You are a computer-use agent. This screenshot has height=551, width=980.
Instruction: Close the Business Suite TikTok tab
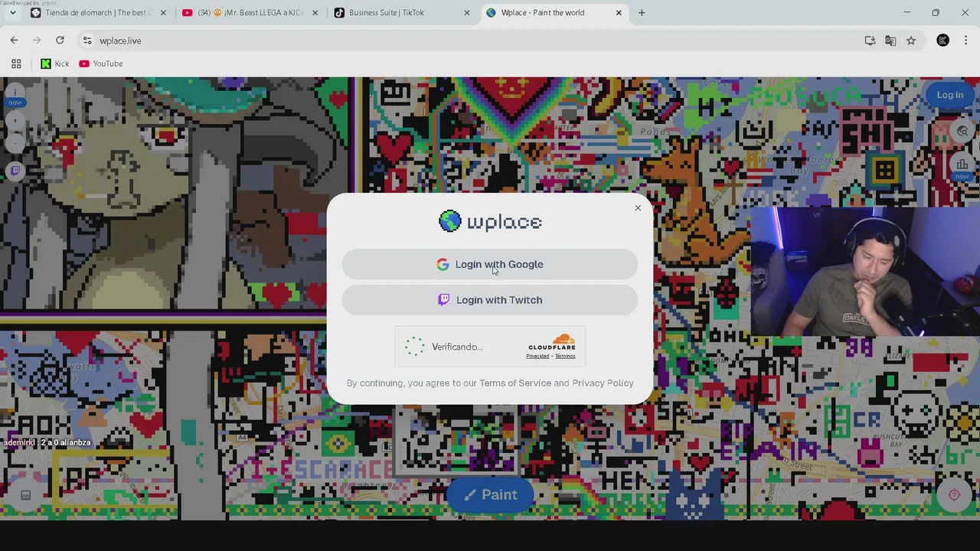pyautogui.click(x=467, y=13)
